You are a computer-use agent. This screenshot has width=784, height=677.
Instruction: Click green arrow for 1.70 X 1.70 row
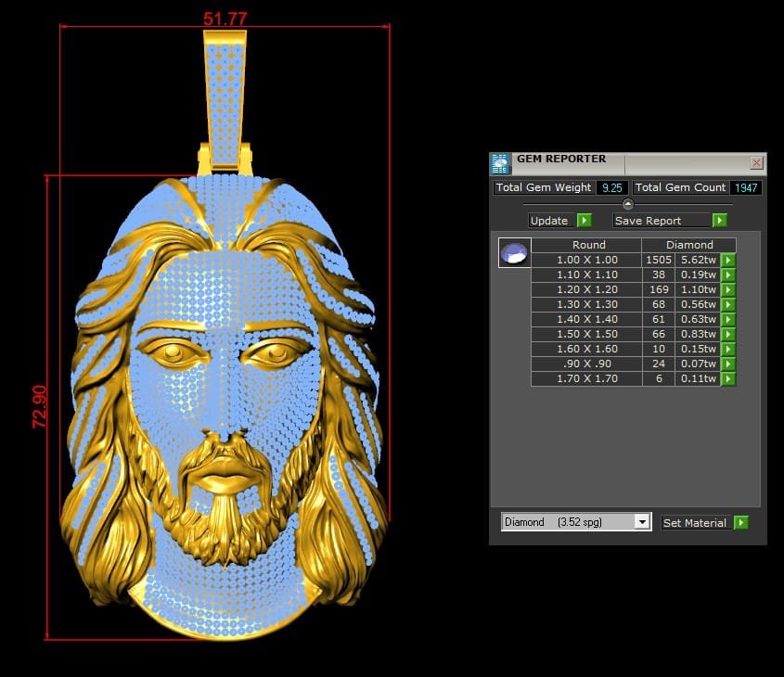point(728,379)
